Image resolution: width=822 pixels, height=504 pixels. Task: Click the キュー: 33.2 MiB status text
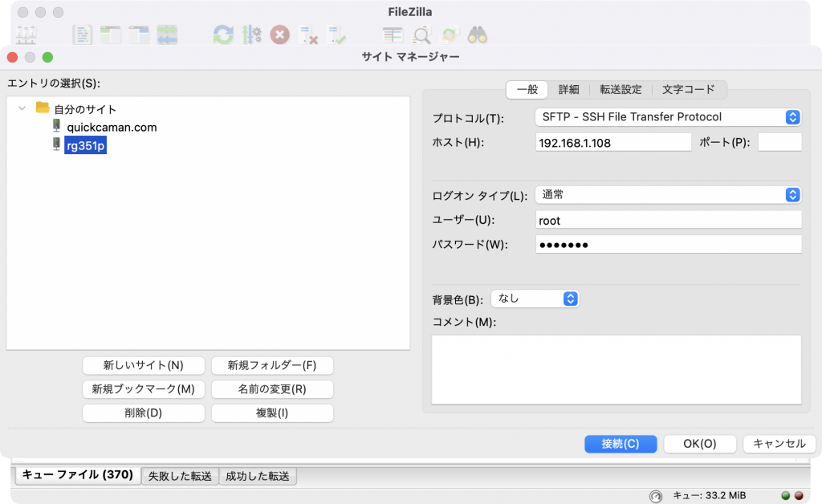click(709, 496)
